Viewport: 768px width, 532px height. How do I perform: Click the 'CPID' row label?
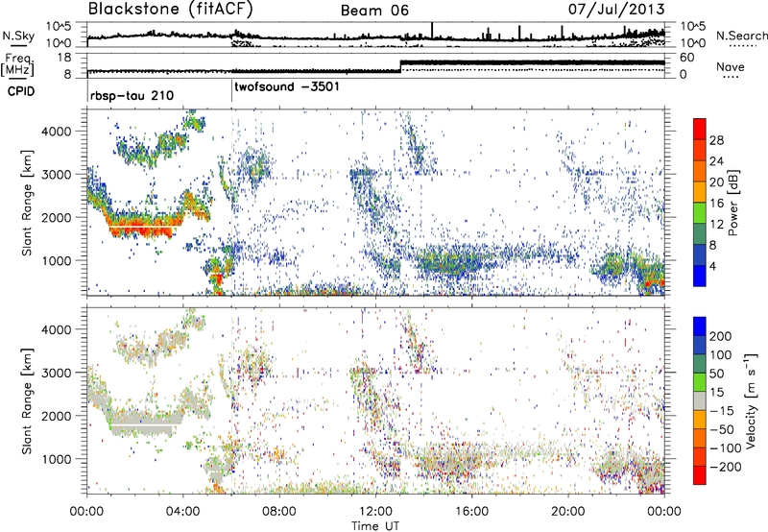pyautogui.click(x=21, y=91)
